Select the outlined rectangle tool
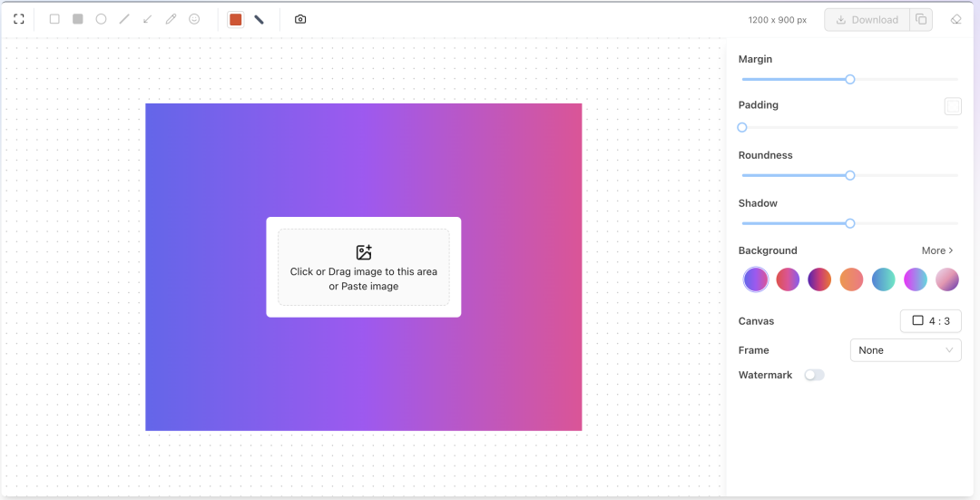 pos(54,19)
